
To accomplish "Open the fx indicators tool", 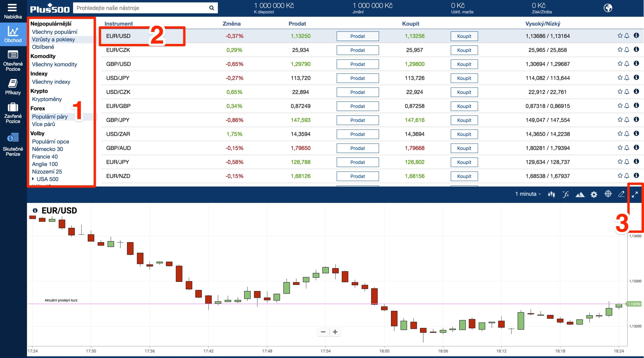I will coord(566,194).
